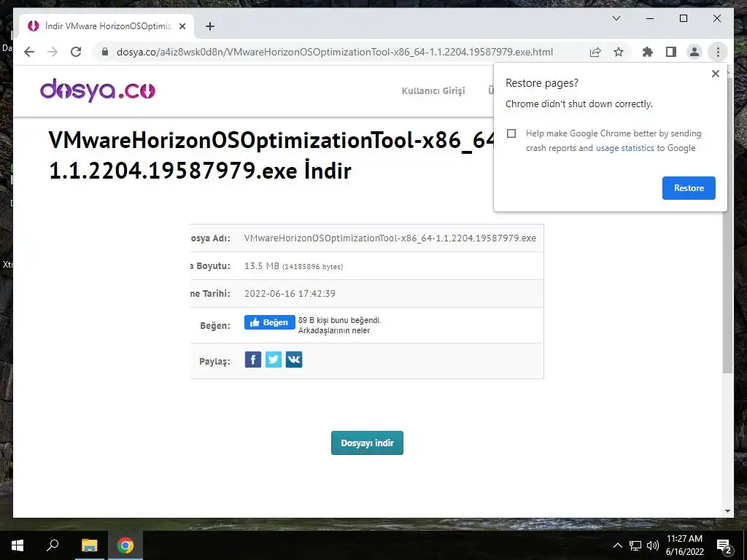Close the İndir VMware HorizonOSOptimiz tab
This screenshot has width=747, height=560.
pyautogui.click(x=182, y=26)
